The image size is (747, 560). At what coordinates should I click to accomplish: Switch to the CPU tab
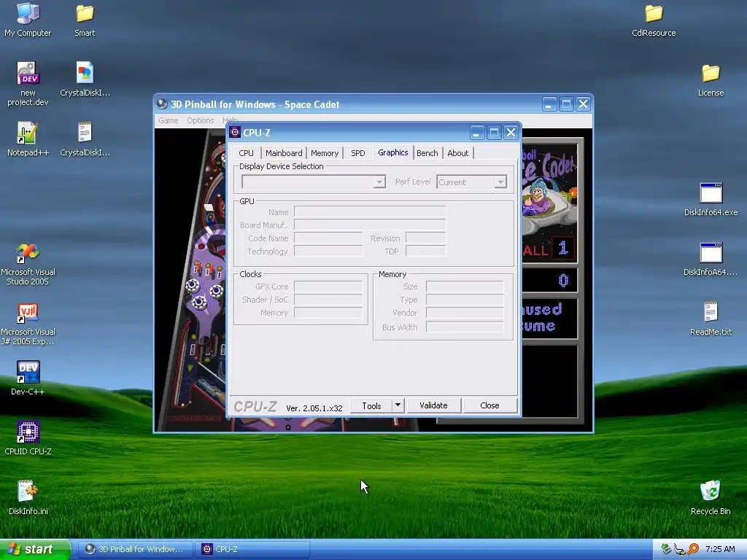(x=247, y=153)
